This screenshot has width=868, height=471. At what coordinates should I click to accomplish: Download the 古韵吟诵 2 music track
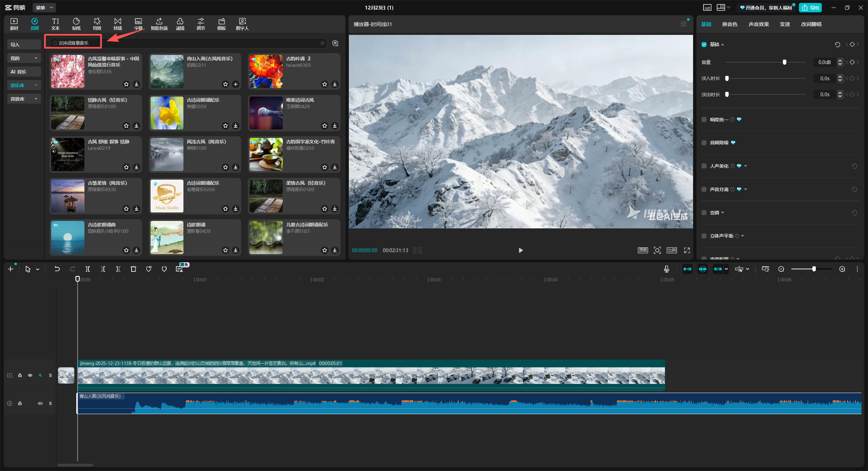335,84
